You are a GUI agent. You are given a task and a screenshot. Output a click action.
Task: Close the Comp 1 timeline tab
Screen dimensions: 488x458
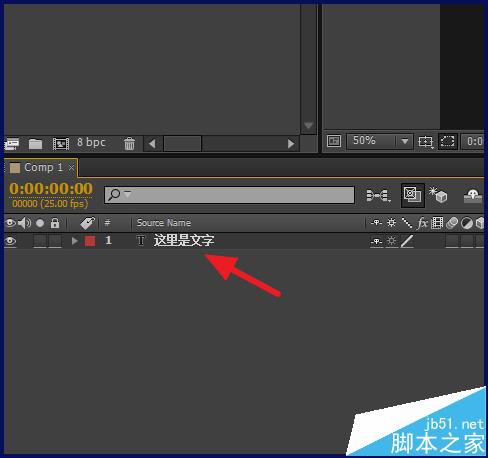click(71, 167)
